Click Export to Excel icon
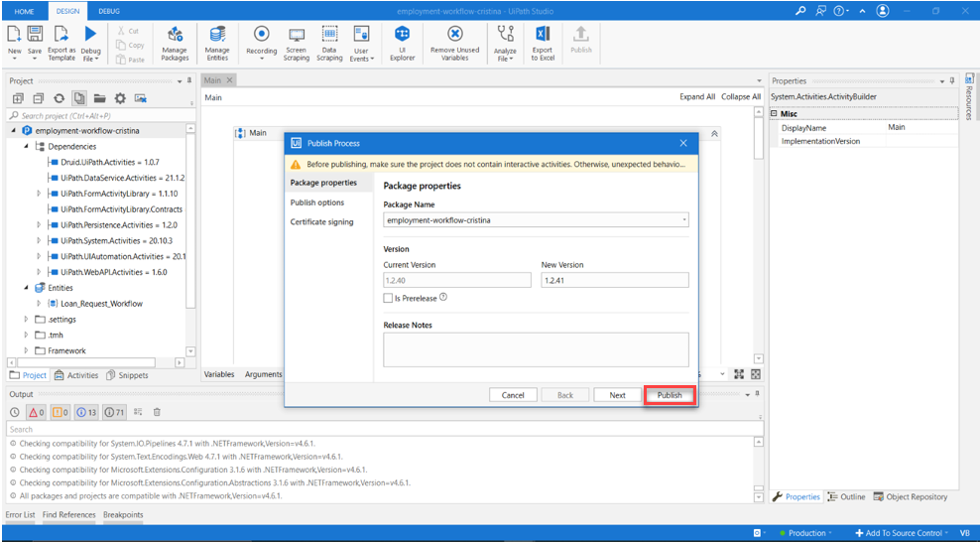 [543, 34]
